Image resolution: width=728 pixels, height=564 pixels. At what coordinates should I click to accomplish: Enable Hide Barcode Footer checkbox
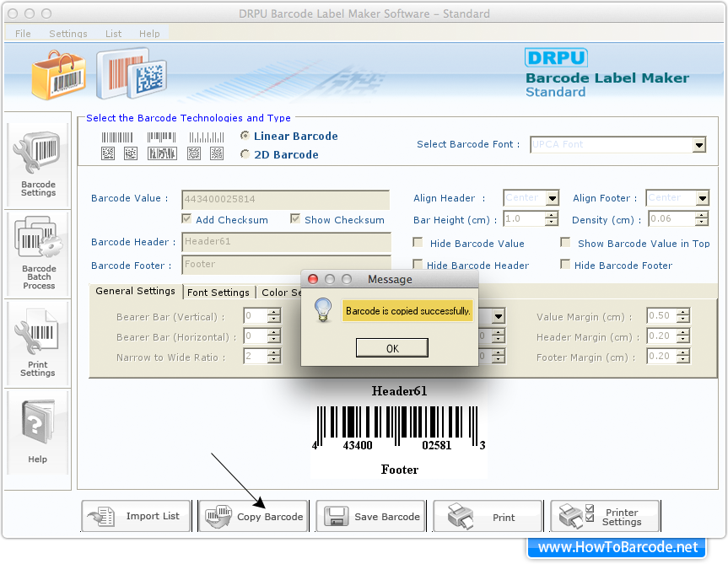tap(565, 265)
